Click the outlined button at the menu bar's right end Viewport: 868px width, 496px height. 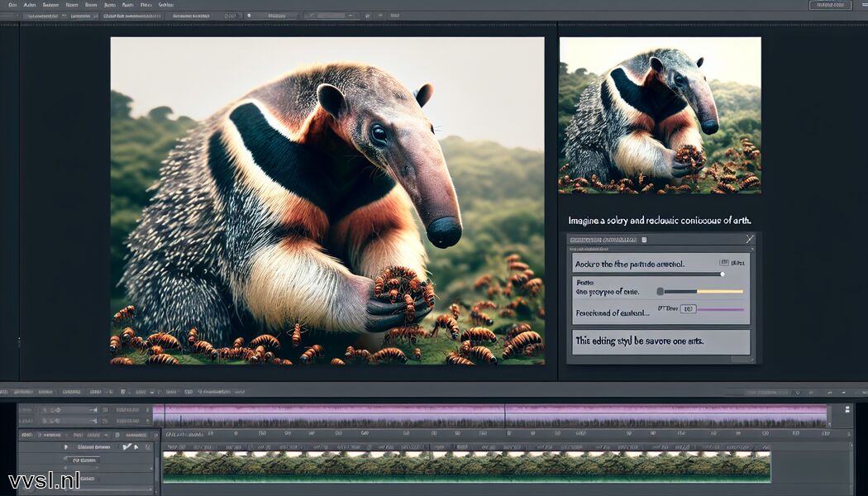pos(830,5)
